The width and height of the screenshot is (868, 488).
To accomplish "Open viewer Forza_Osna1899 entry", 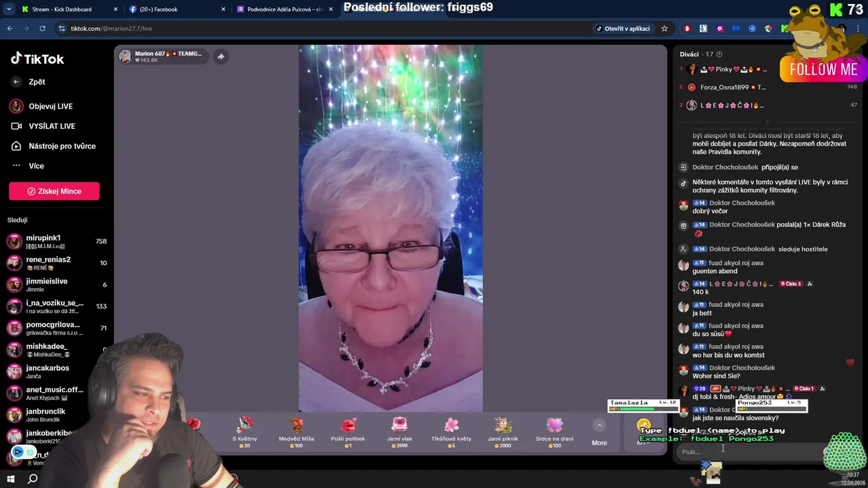I will pos(766,87).
